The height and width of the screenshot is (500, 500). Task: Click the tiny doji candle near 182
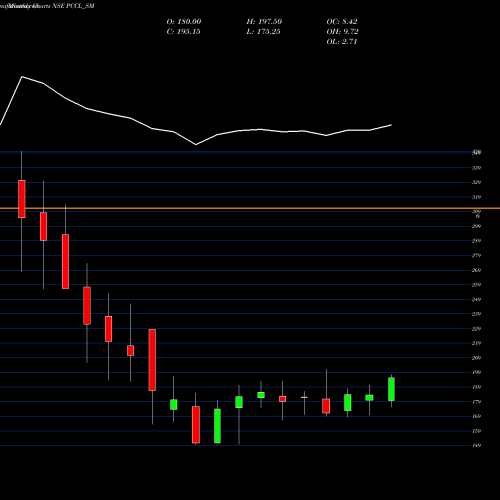[304, 397]
